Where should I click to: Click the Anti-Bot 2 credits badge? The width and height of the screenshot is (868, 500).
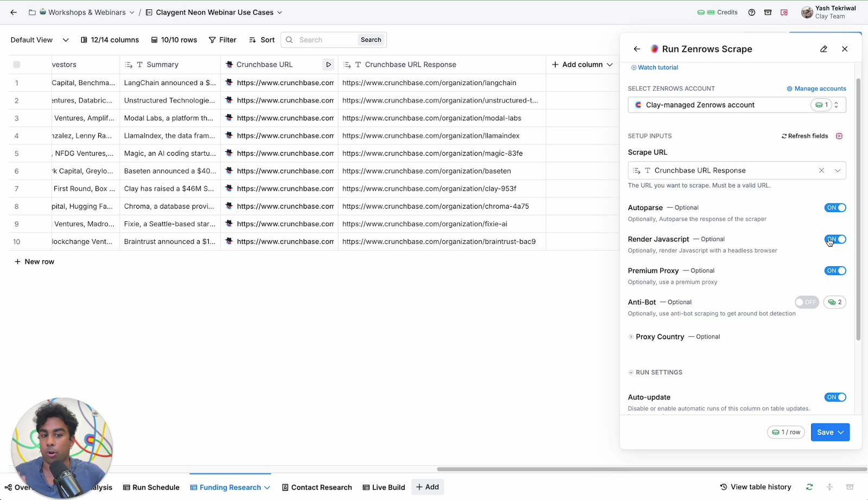coord(835,302)
